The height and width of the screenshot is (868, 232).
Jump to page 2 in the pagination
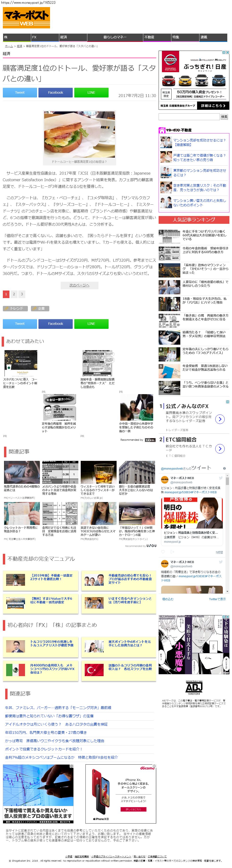[x=14, y=294]
